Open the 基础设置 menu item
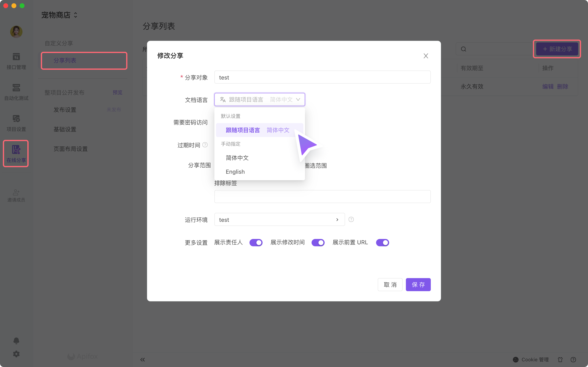 coord(65,129)
